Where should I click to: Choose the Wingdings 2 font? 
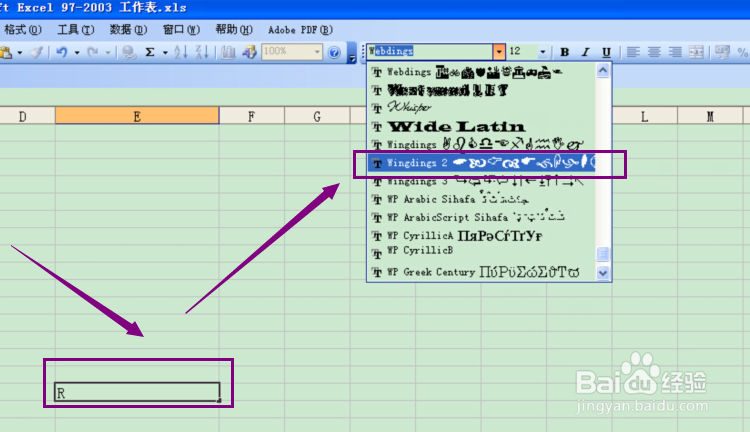(482, 163)
